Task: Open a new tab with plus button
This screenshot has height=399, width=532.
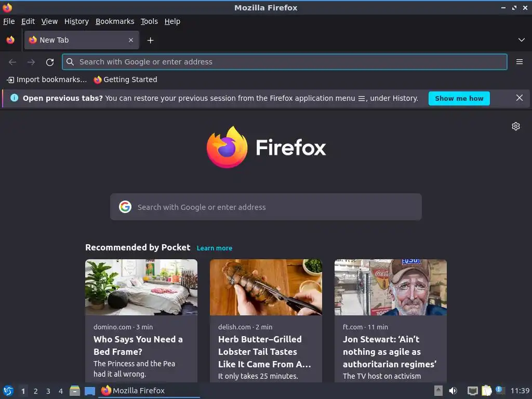Action: point(150,41)
